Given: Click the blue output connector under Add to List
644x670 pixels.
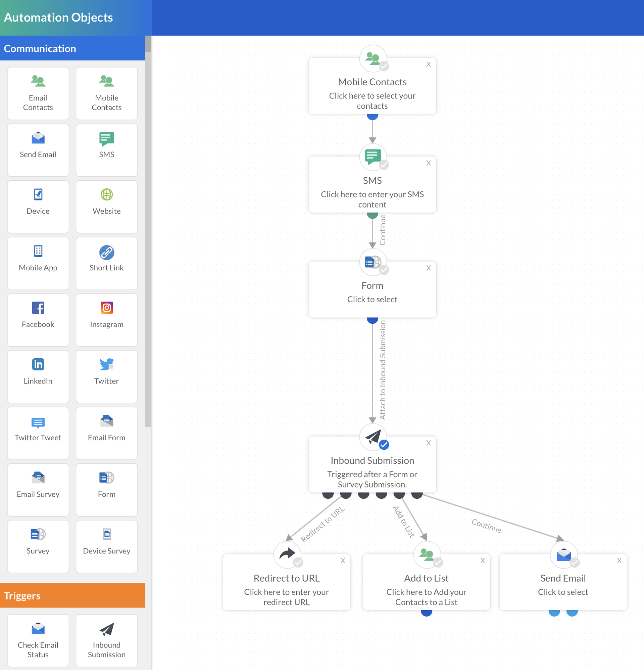Looking at the screenshot, I should click(427, 612).
